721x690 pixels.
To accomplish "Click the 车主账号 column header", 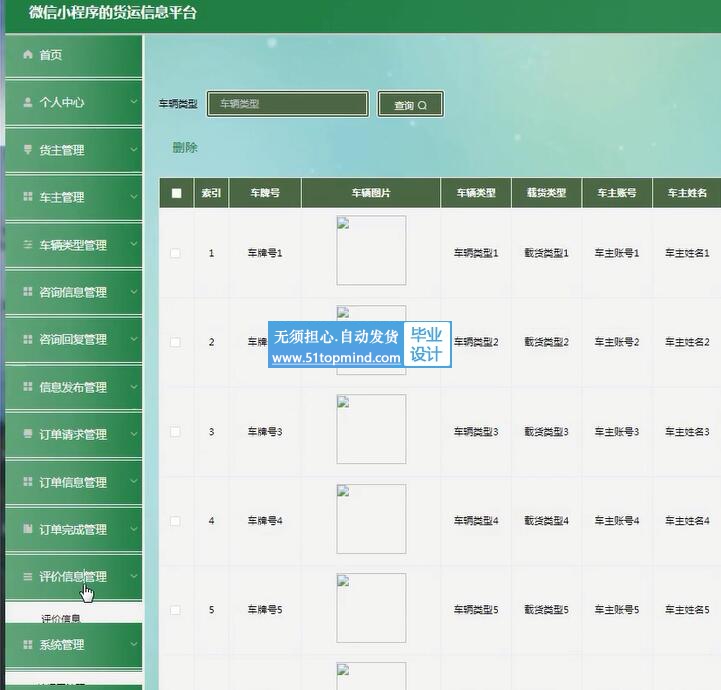I will (617, 193).
